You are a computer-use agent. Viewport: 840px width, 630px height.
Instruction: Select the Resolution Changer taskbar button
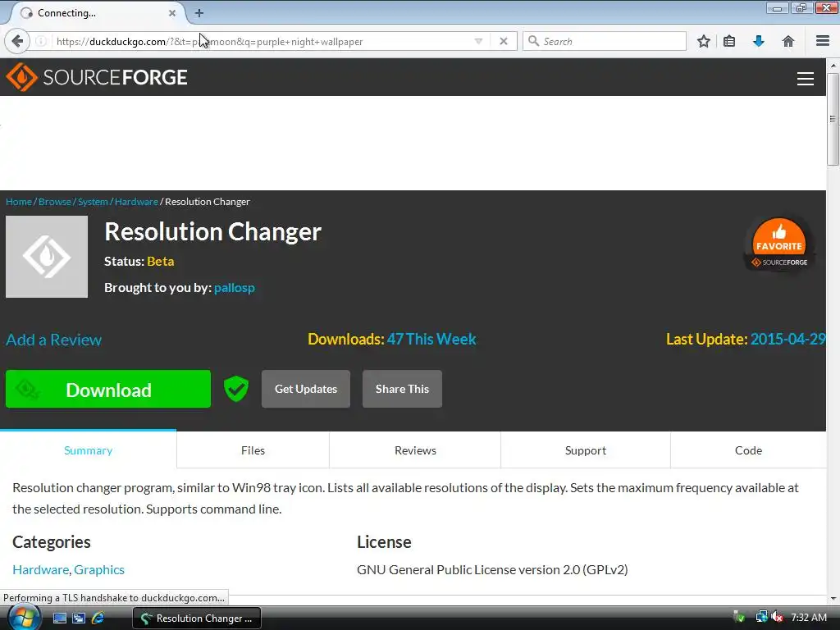197,619
